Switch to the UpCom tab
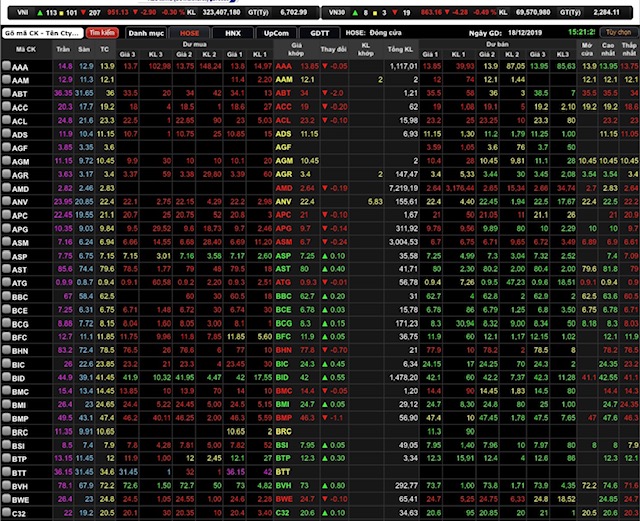The width and height of the screenshot is (640, 521). pos(276,33)
